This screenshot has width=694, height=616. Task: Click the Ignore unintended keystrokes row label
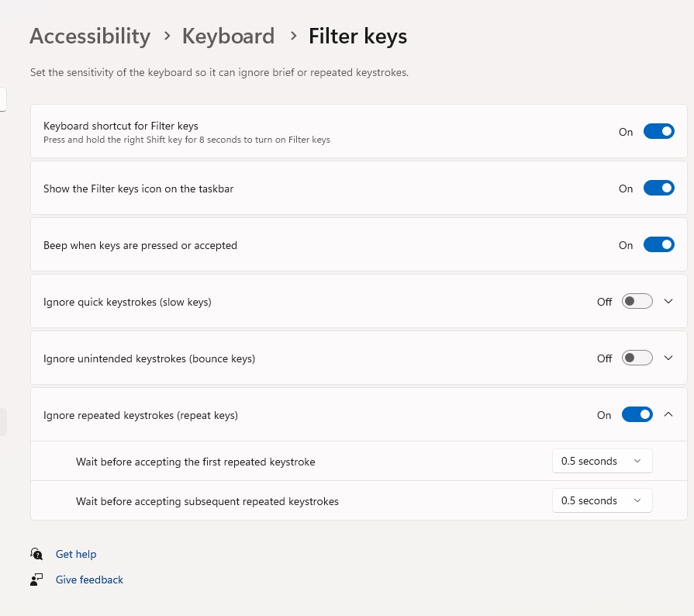coord(149,358)
